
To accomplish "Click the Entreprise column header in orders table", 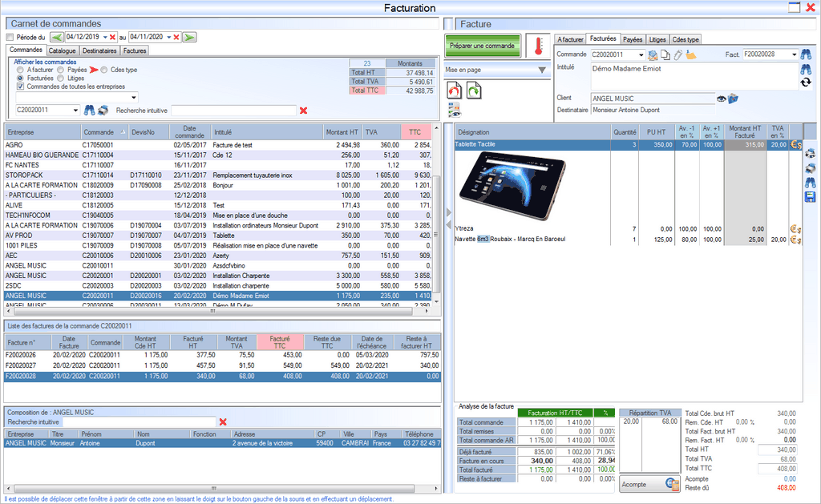I will click(43, 132).
